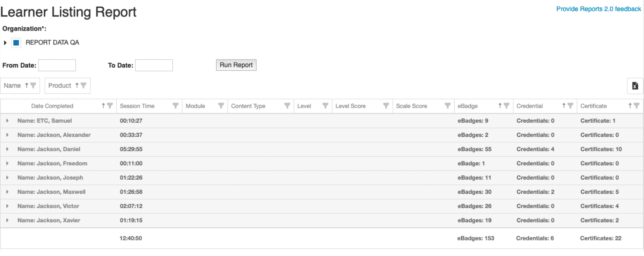
Task: Sort by the Credential column header
Action: (529, 106)
